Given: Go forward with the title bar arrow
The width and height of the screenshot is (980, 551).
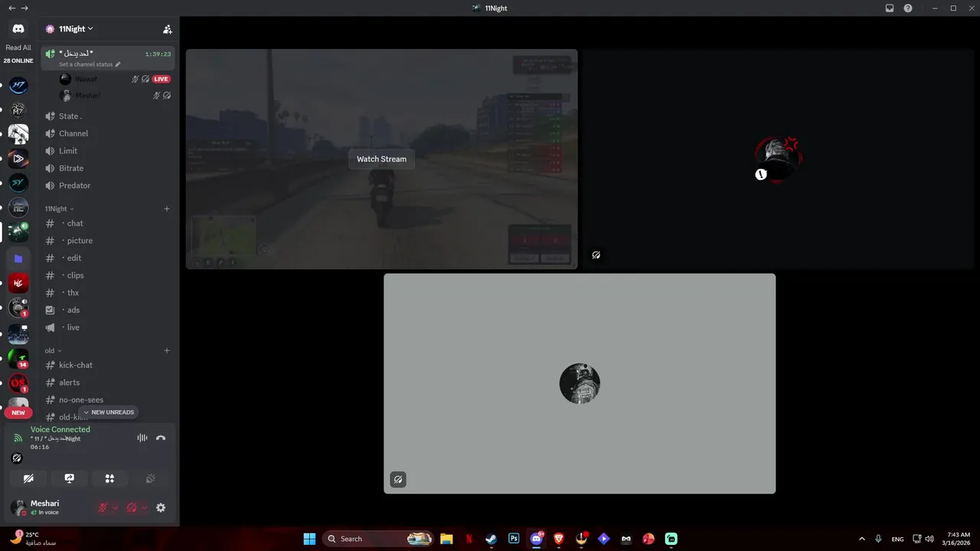Looking at the screenshot, I should click(x=24, y=8).
